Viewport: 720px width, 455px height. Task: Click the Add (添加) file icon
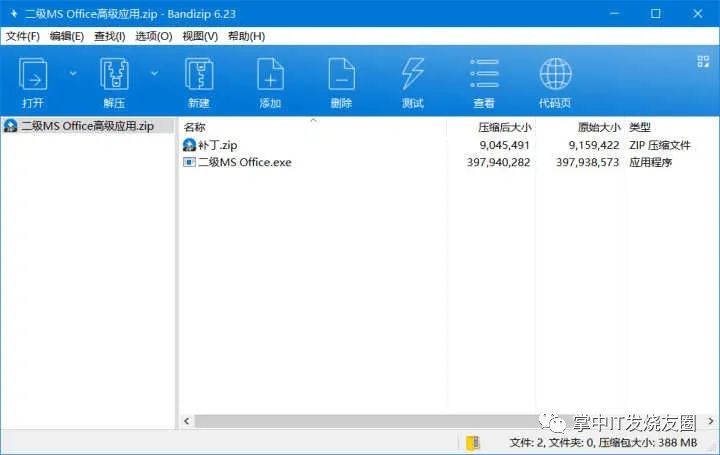click(x=270, y=74)
